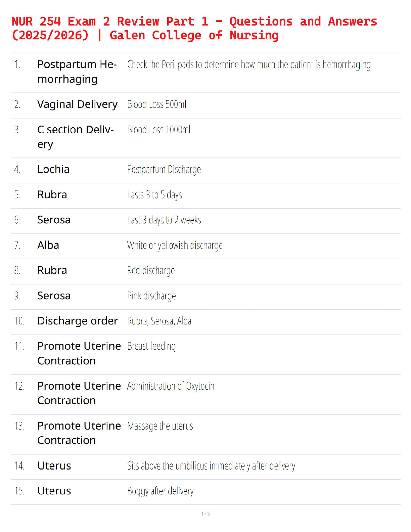Click the Boggy after delivery answer

[x=160, y=491]
